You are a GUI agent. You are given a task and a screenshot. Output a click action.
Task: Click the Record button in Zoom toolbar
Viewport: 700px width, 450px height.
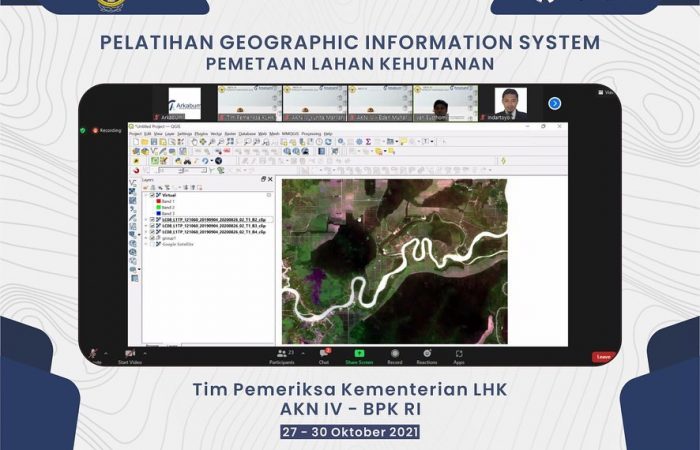point(395,354)
